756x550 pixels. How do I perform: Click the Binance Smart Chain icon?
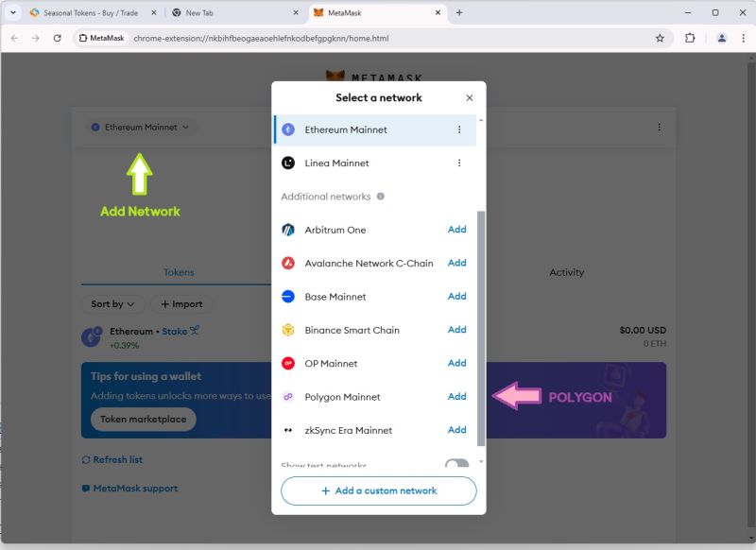pos(288,330)
